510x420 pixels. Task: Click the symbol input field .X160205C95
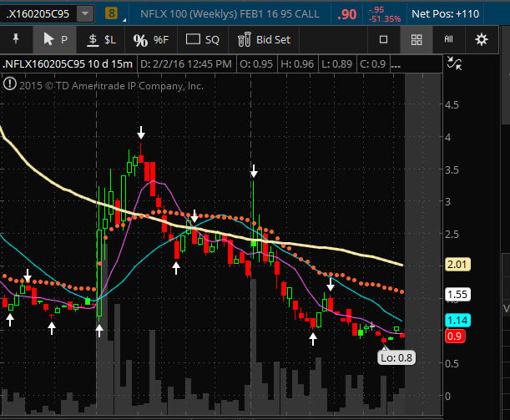[40, 13]
